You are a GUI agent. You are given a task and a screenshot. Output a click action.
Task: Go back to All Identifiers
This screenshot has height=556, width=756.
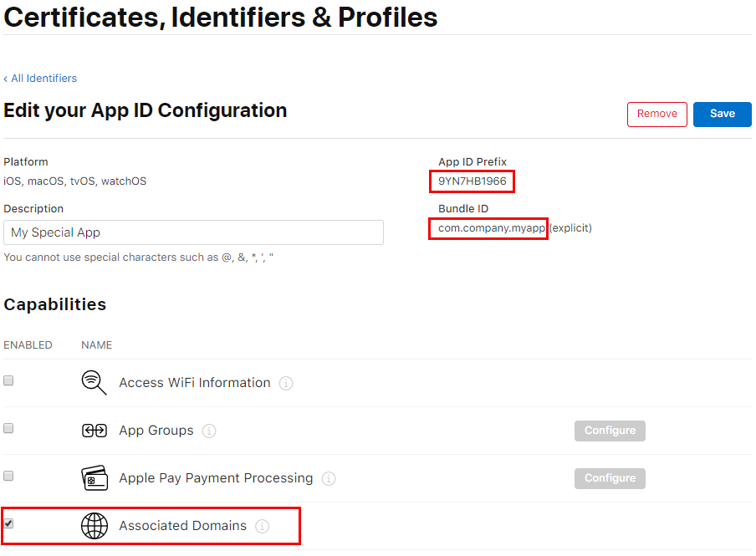pos(39,78)
